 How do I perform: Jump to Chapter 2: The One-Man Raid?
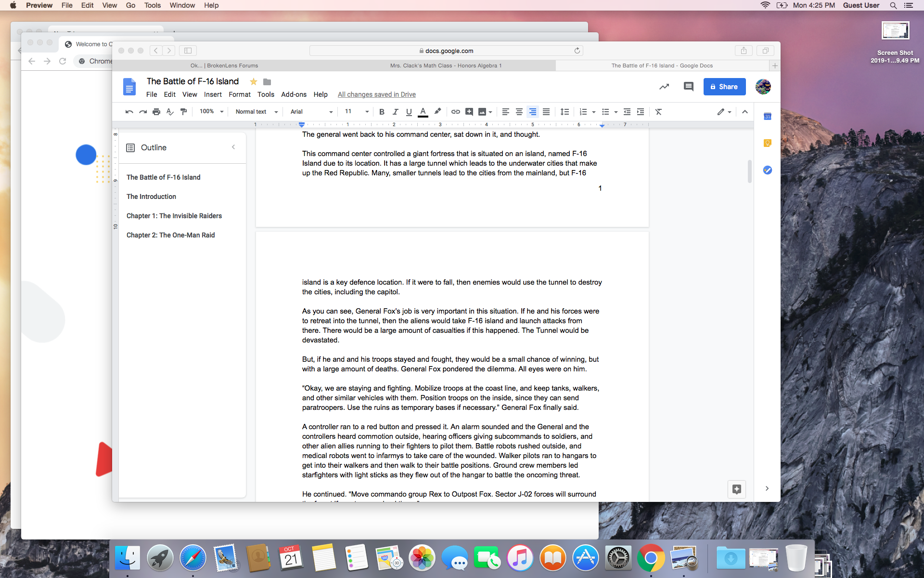170,235
